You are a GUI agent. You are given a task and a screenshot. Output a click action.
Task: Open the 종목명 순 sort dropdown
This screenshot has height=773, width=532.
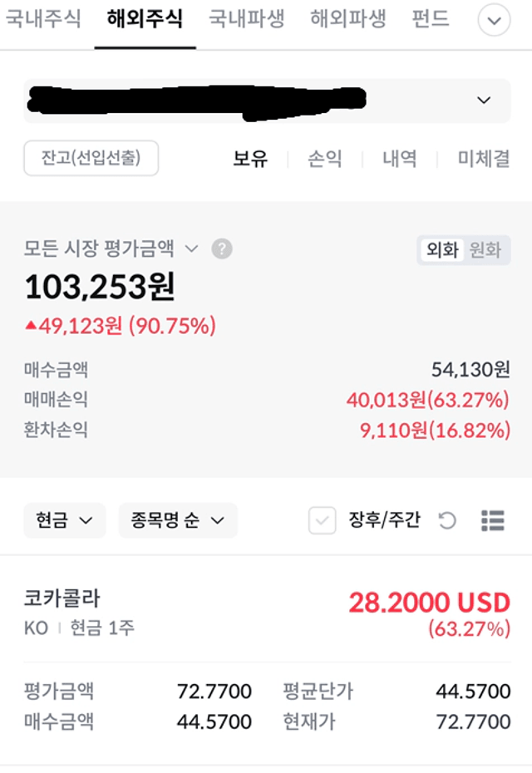click(178, 520)
